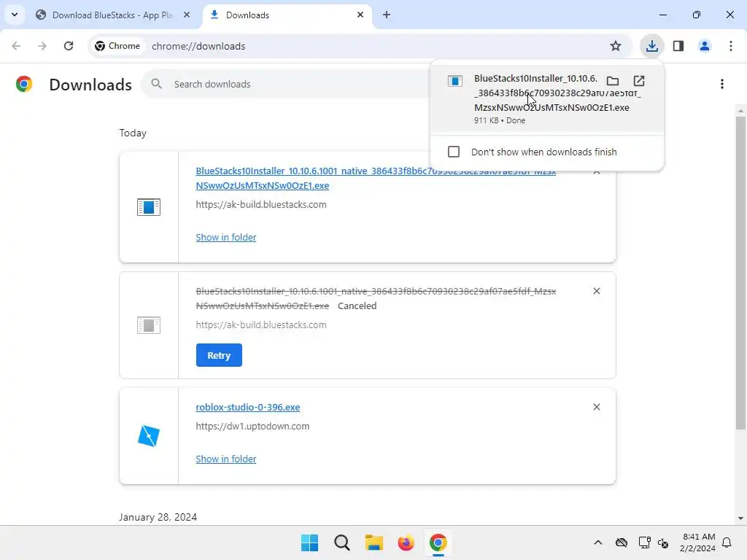Click https://dw1.uptodown.com source text
This screenshot has width=747, height=560.
click(x=252, y=426)
